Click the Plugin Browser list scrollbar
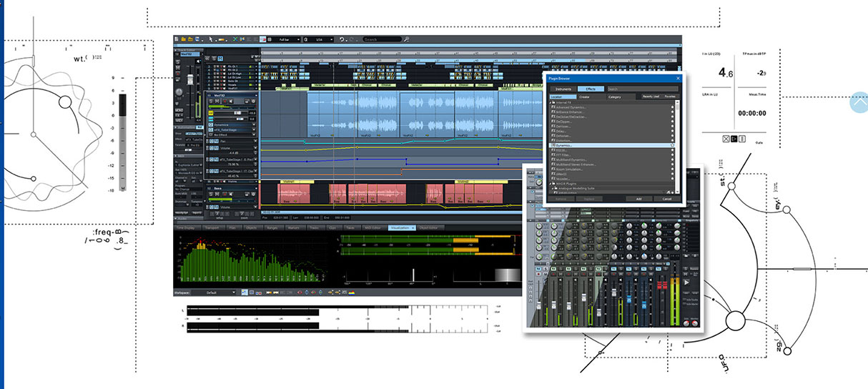This screenshot has width=868, height=389. 678,147
